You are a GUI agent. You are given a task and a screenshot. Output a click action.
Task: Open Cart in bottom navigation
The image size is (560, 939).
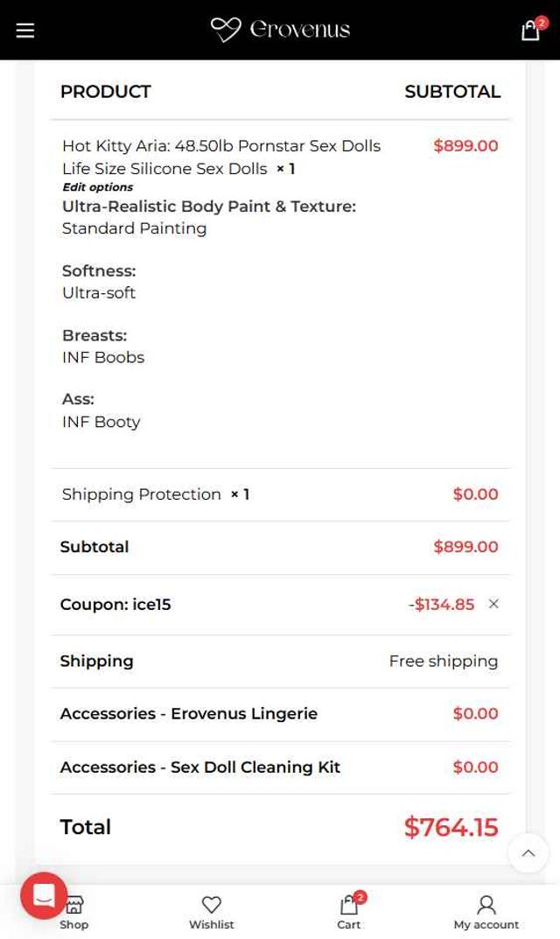pyautogui.click(x=349, y=911)
